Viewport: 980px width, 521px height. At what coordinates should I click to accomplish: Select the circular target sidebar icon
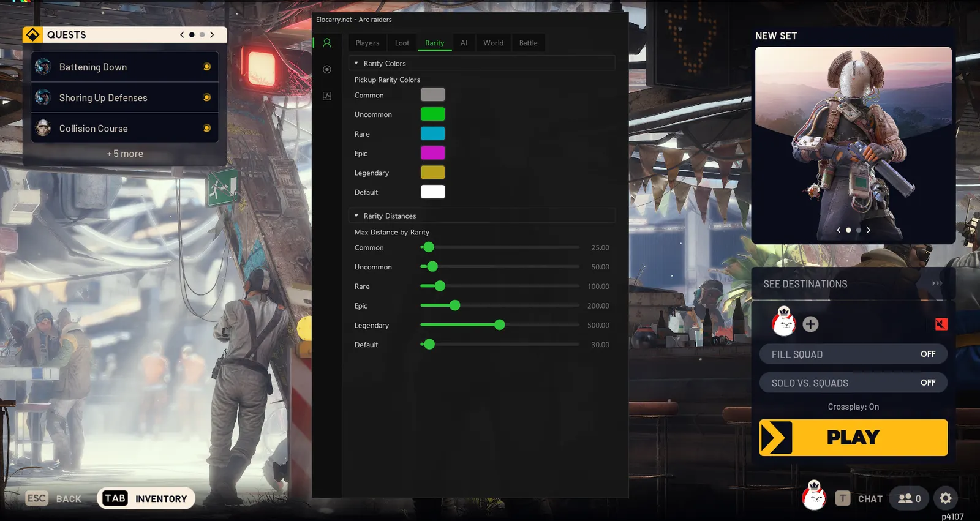coord(327,69)
